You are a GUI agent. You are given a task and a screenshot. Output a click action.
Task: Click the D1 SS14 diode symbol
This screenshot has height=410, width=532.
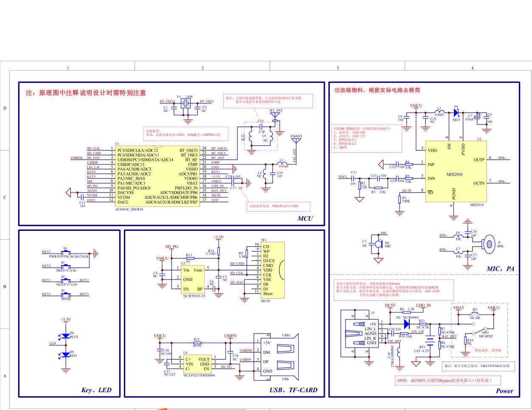point(456,113)
